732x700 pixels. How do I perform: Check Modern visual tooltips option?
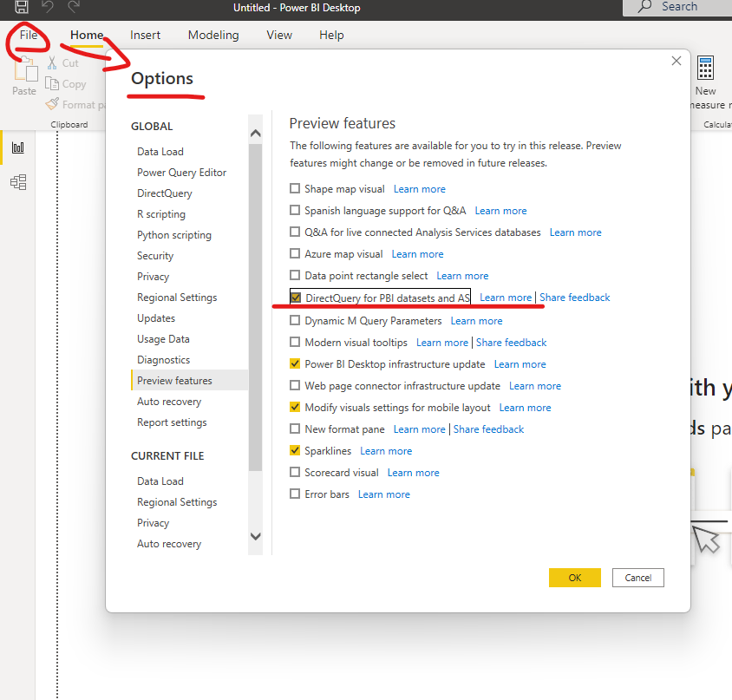click(x=295, y=342)
